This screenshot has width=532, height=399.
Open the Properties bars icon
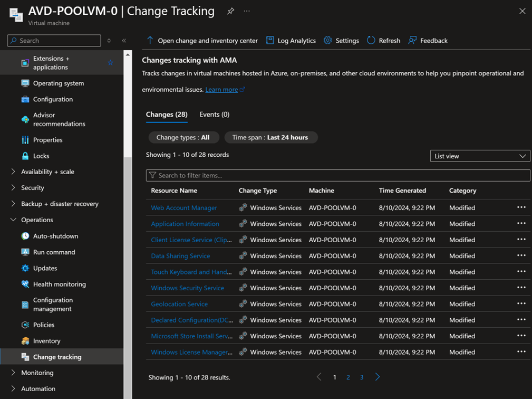pos(25,140)
